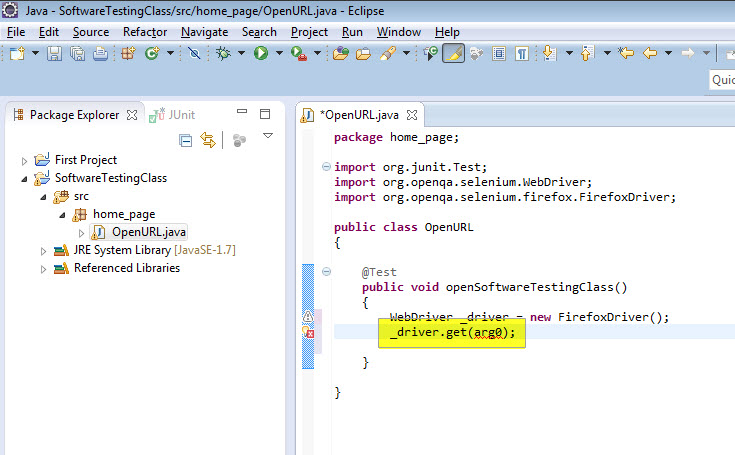Open the Run dropdown arrow
This screenshot has height=455, width=735.
pos(279,53)
